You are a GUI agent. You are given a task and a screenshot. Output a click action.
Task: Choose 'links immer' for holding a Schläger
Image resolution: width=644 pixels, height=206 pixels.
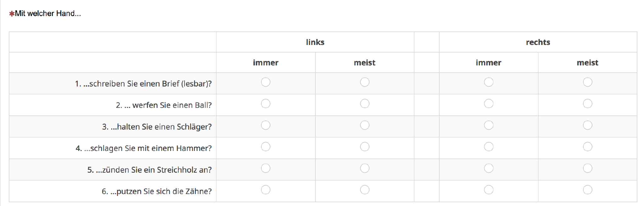266,125
